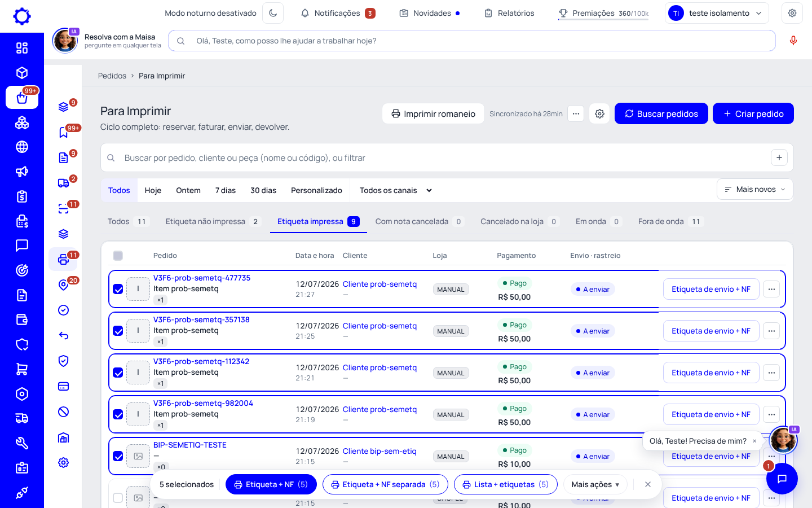Select the Personalizado date filter

pos(316,190)
